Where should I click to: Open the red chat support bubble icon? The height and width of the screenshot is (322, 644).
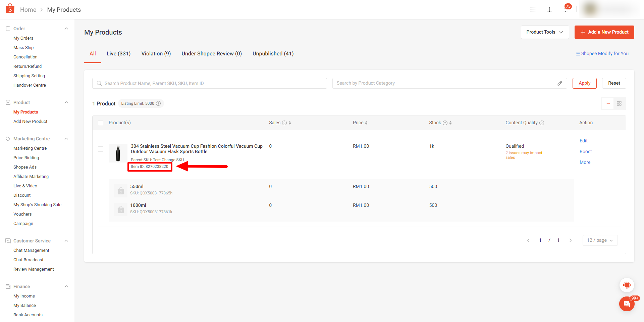627,285
